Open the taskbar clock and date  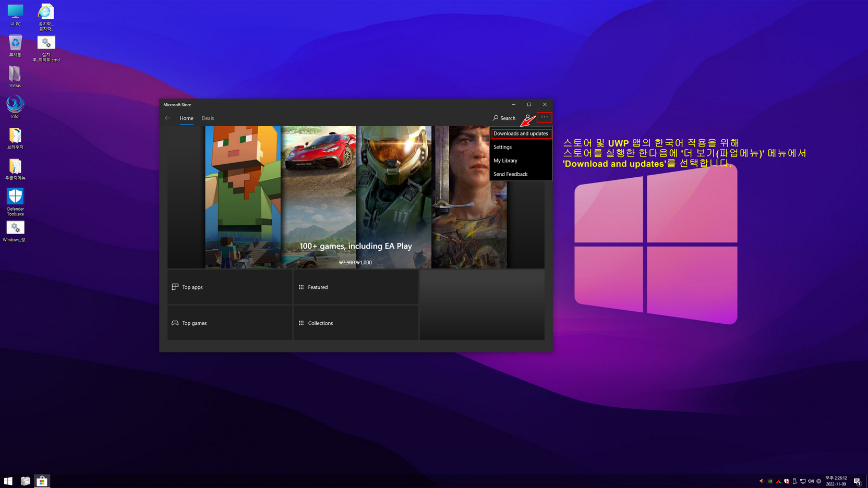click(836, 481)
